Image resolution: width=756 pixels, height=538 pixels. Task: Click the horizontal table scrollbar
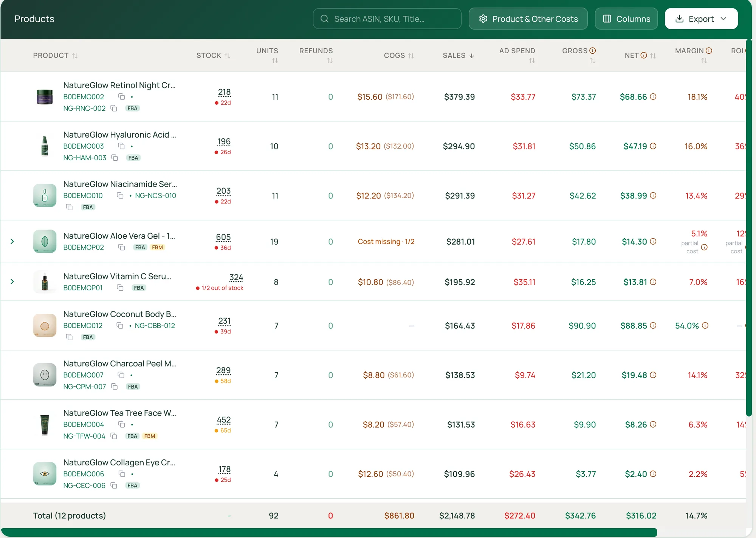(x=329, y=532)
